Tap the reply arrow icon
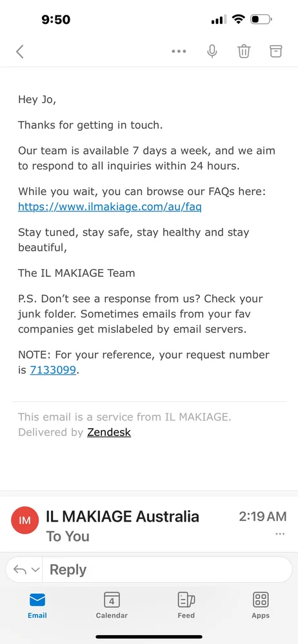Viewport: 298px width, 644px height. pos(20,569)
